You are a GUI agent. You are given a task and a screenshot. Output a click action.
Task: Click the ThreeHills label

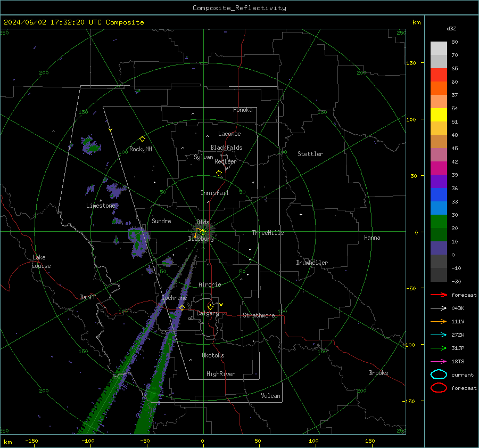pos(268,233)
